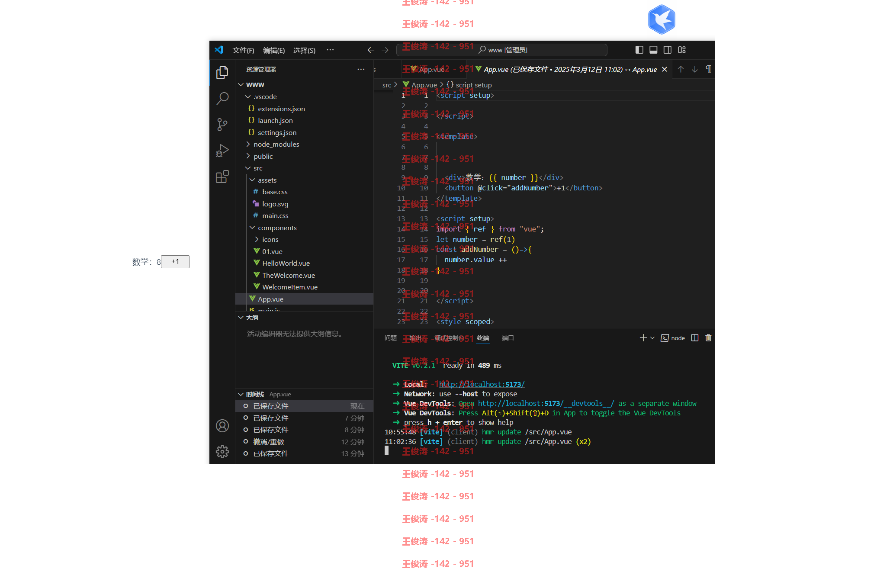Open the Extensions view

tap(222, 177)
